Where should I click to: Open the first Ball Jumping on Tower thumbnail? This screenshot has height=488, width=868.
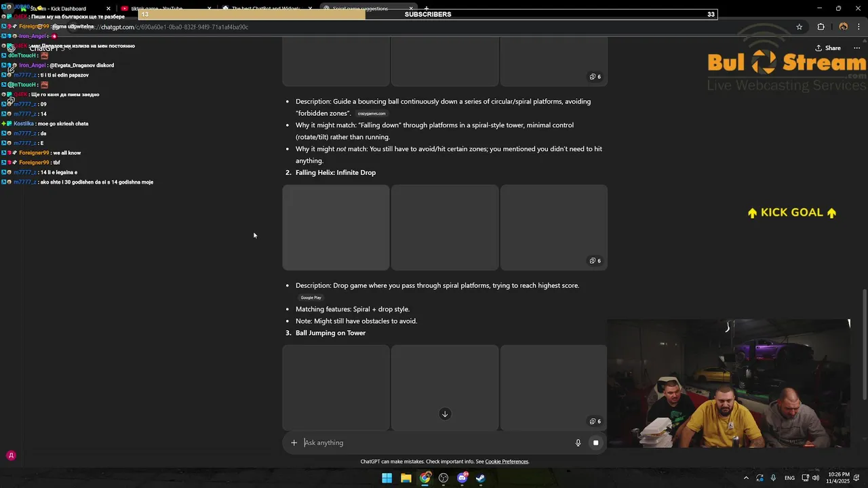(x=336, y=388)
